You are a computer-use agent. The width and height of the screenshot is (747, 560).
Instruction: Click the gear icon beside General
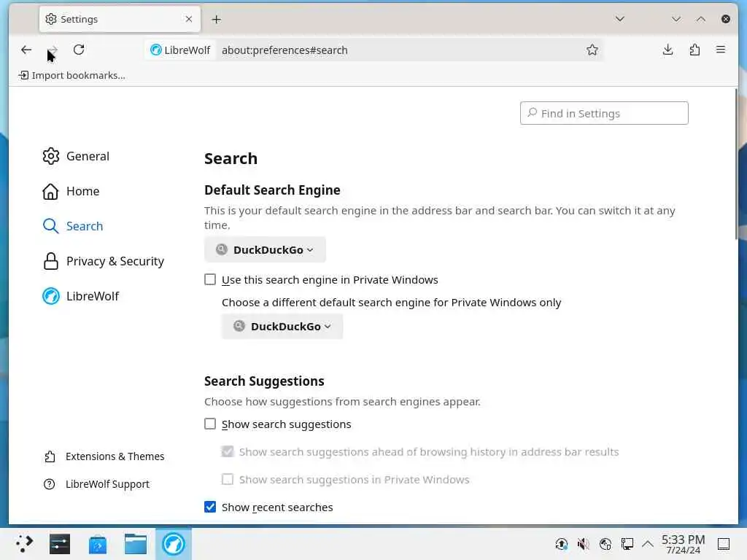51,156
